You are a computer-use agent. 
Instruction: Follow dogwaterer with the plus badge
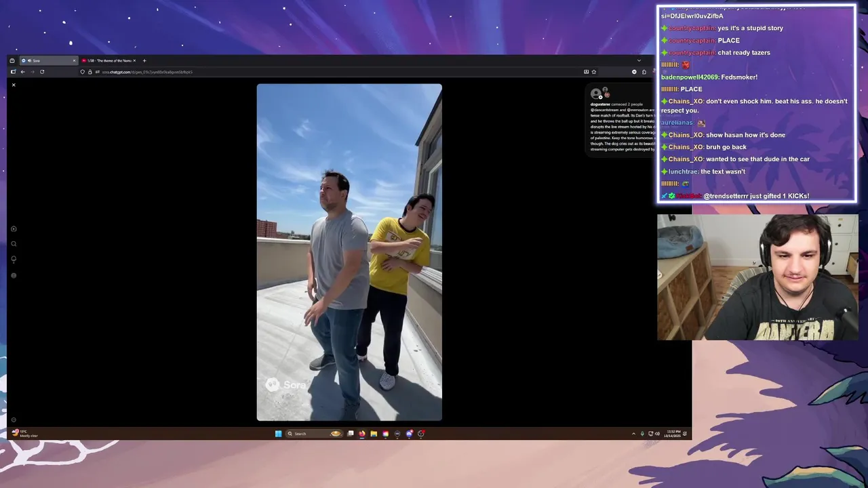click(600, 98)
